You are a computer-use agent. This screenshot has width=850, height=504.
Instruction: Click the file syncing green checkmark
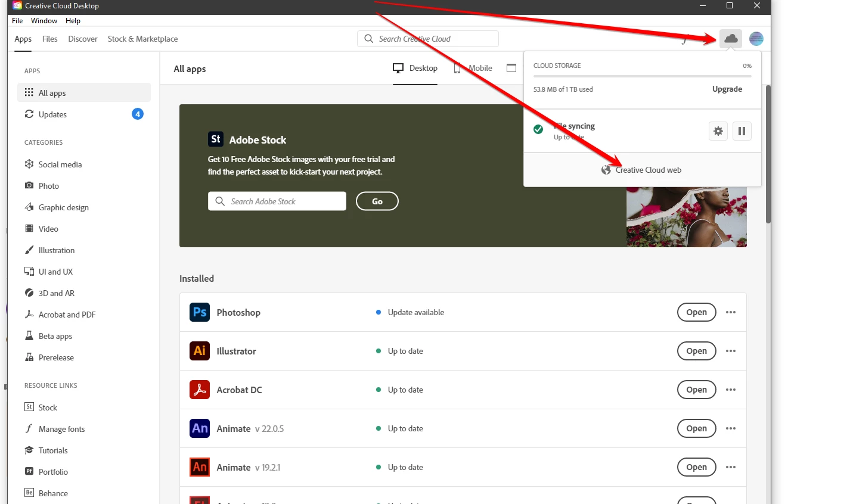(538, 129)
